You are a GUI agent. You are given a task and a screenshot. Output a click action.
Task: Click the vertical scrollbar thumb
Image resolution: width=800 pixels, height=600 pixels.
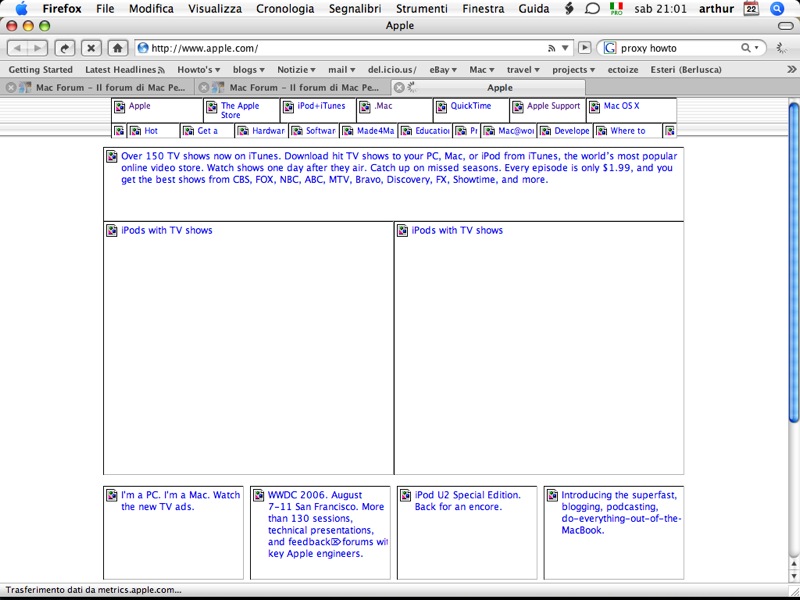793,262
